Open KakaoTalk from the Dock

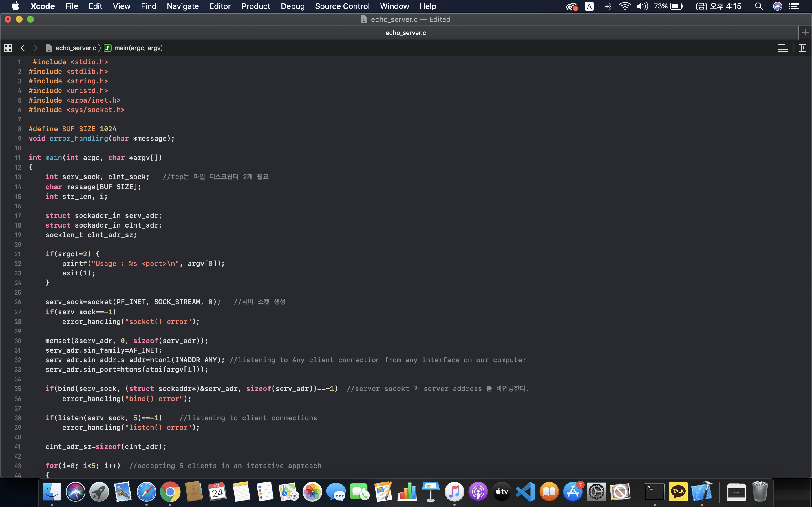[678, 492]
